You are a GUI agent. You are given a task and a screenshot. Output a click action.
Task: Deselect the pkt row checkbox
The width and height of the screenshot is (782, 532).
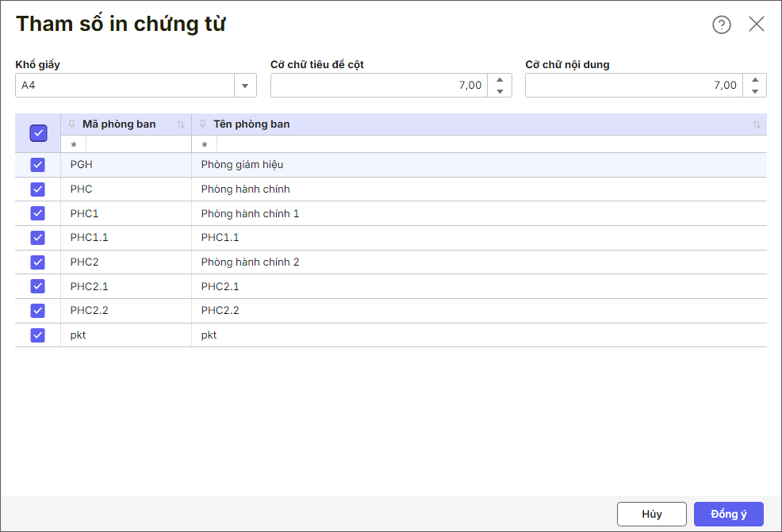pos(38,335)
